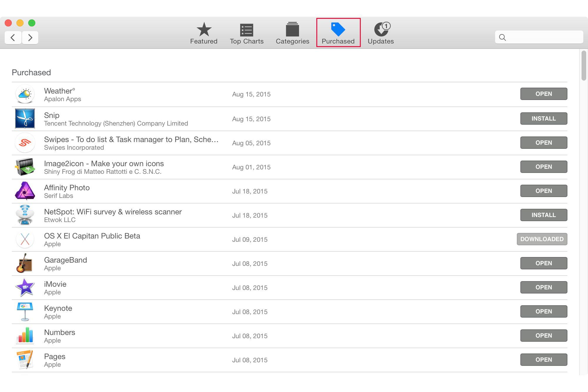Click developer name Apalon Apps
Screen dimensions: 588x392
click(x=63, y=99)
